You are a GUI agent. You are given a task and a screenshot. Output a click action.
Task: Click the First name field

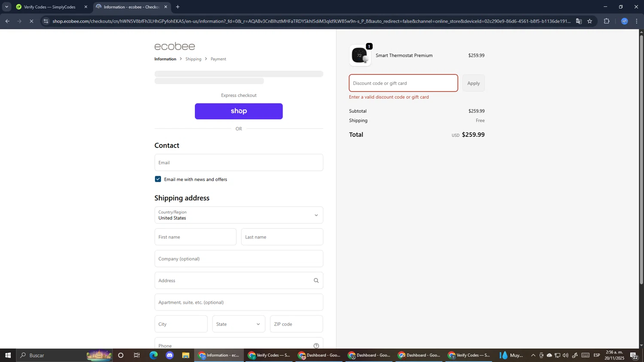pos(195,237)
